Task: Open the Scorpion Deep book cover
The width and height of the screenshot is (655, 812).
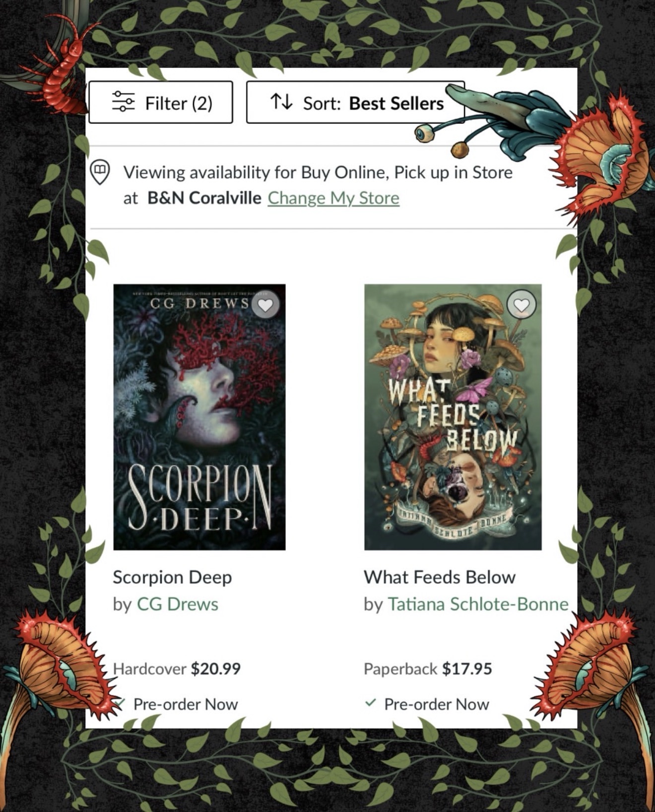Action: tap(199, 417)
